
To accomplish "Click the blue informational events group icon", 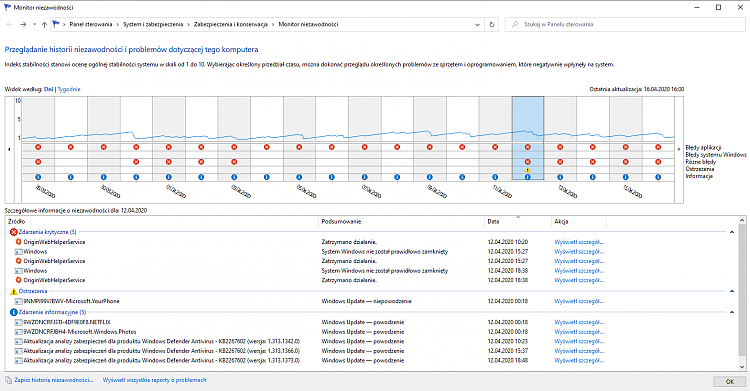I will tap(13, 313).
